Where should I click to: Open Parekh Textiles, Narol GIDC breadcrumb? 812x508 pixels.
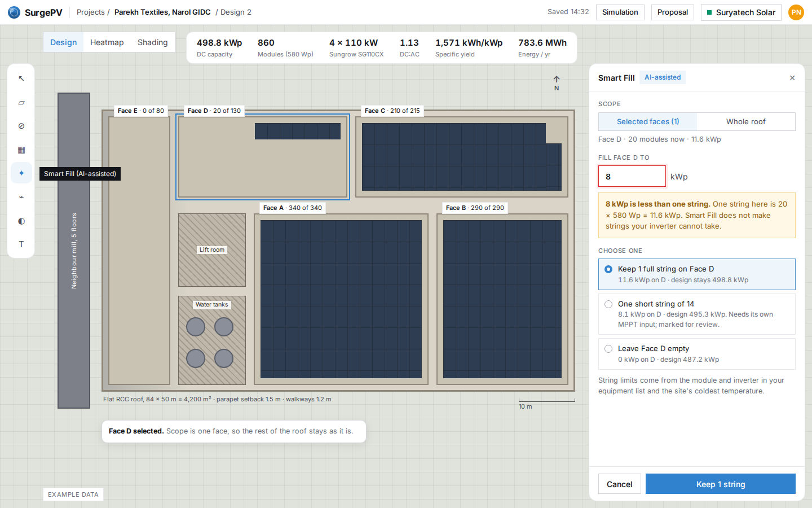click(x=162, y=12)
